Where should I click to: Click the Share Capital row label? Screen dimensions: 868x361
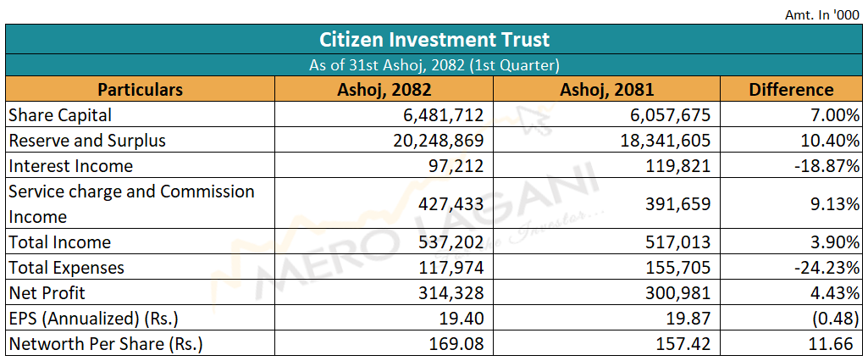60,114
